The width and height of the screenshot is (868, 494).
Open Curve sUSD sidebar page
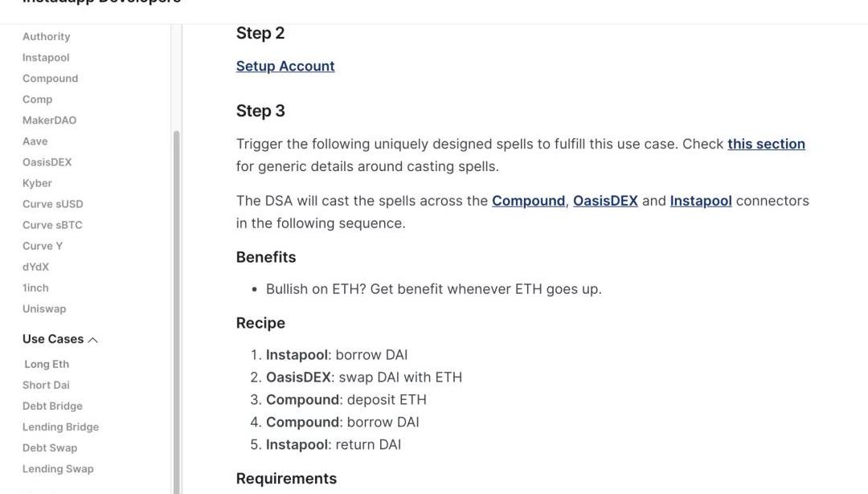(52, 204)
